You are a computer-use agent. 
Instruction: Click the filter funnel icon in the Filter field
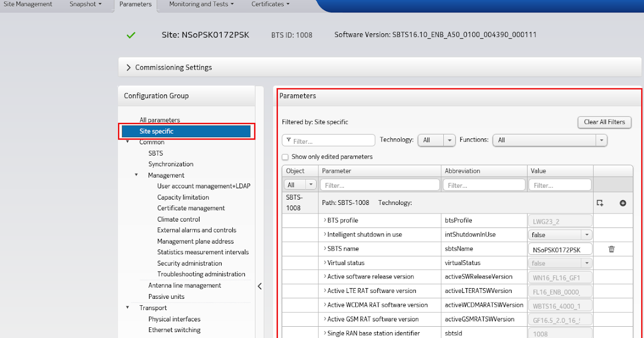click(290, 140)
